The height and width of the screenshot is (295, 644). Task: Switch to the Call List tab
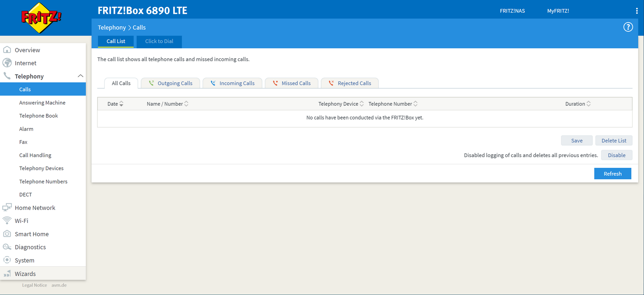(116, 41)
